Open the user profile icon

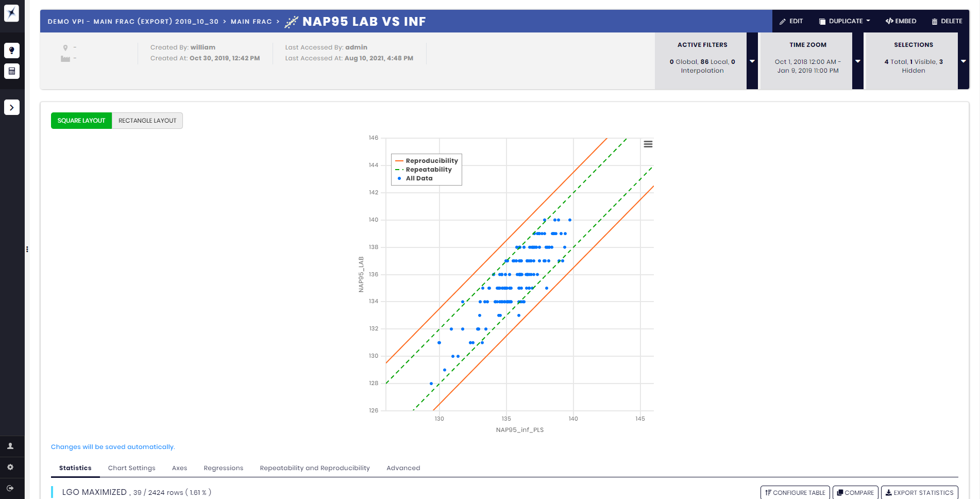[x=10, y=446]
